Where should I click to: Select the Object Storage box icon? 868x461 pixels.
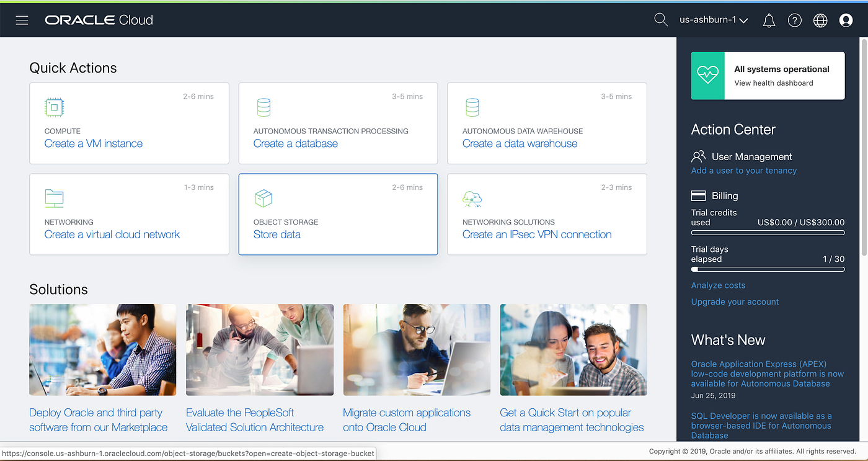click(263, 197)
